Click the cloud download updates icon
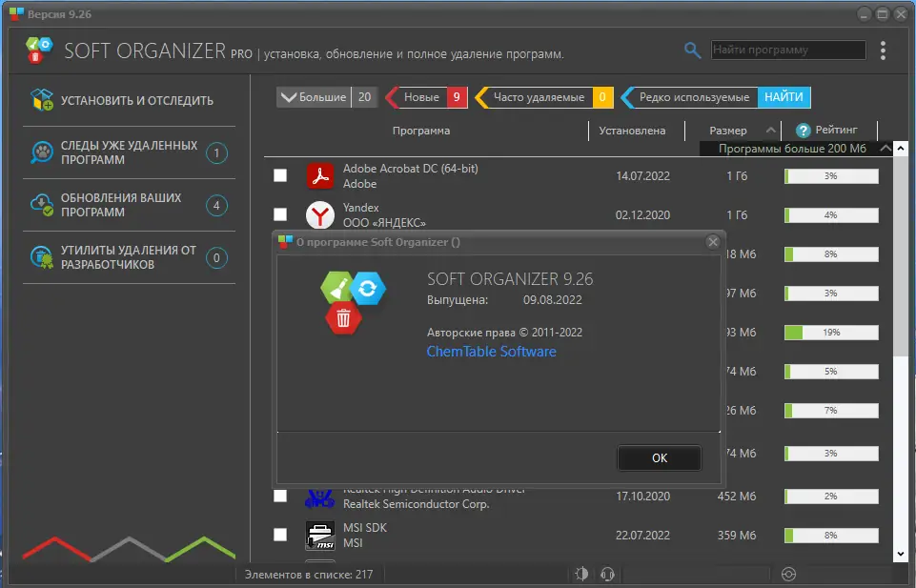This screenshot has width=916, height=588. tap(42, 205)
